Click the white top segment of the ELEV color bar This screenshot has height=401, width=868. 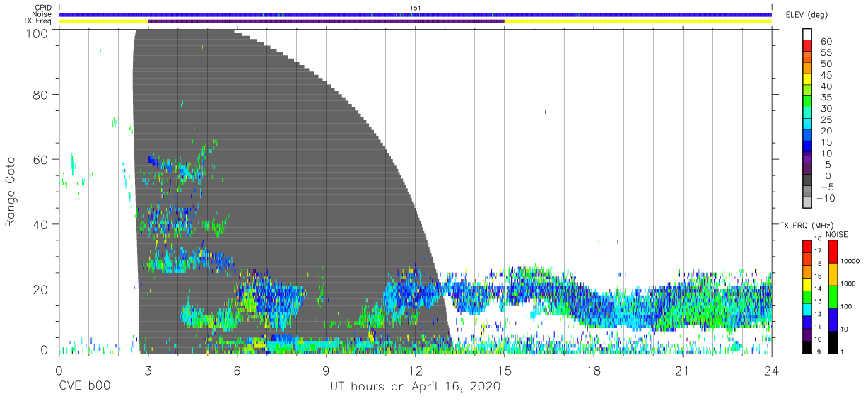point(807,35)
